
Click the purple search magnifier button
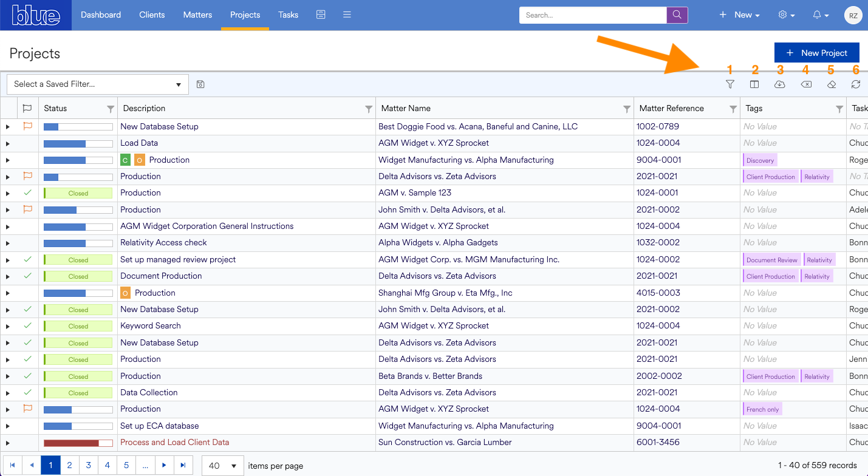[x=677, y=15]
